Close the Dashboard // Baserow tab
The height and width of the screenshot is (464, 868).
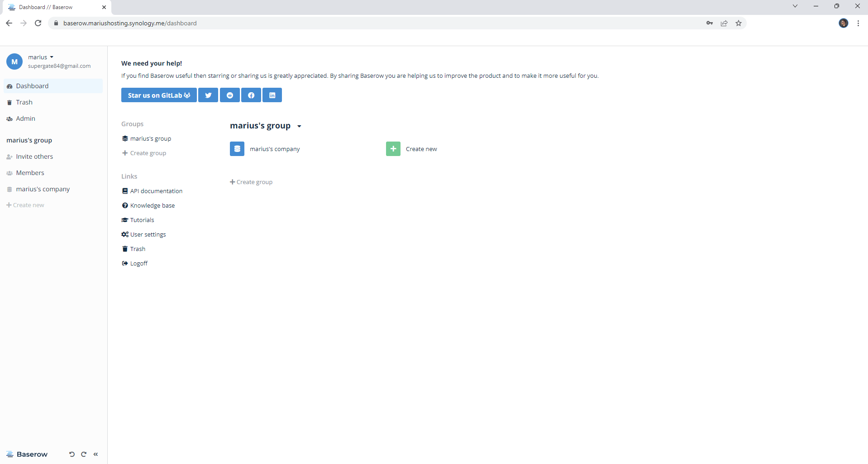tap(104, 7)
